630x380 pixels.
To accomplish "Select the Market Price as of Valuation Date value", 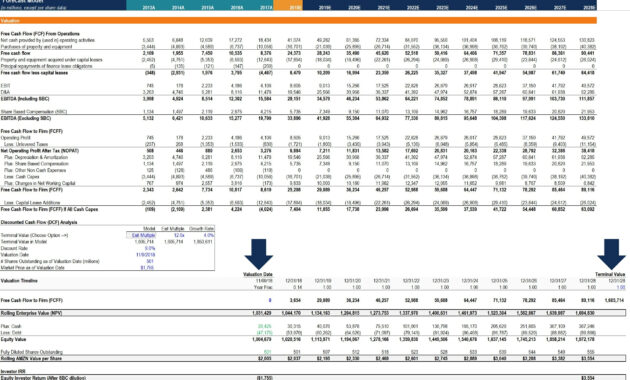I will [147, 268].
